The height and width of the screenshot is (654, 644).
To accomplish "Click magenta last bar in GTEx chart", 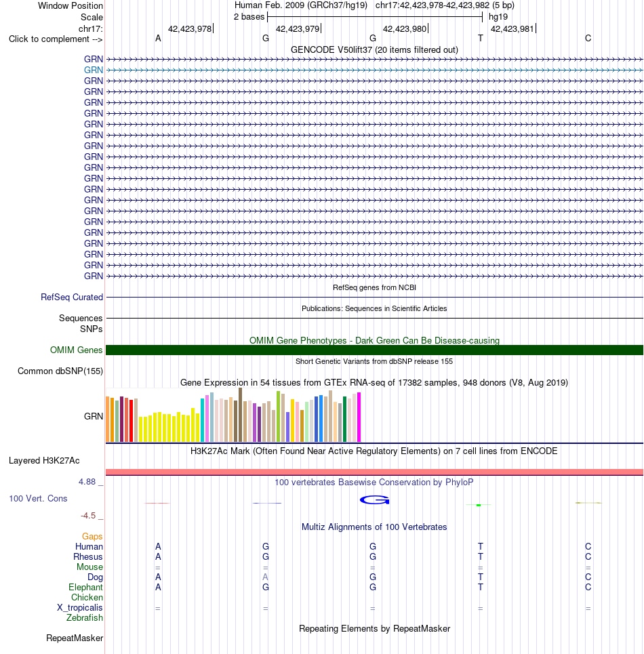I will coord(359,417).
